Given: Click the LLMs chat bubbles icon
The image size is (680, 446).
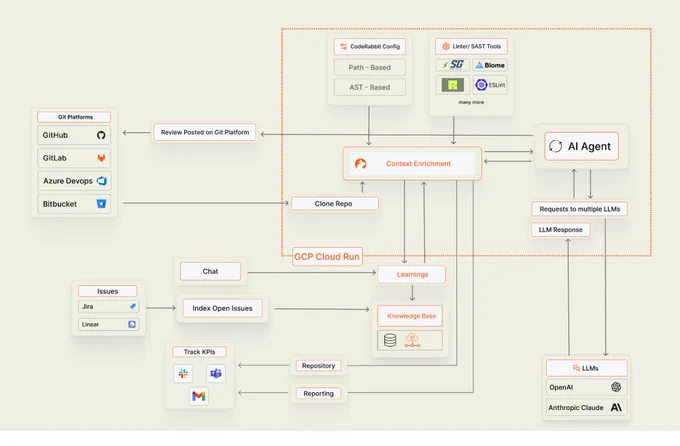Looking at the screenshot, I should pos(576,368).
